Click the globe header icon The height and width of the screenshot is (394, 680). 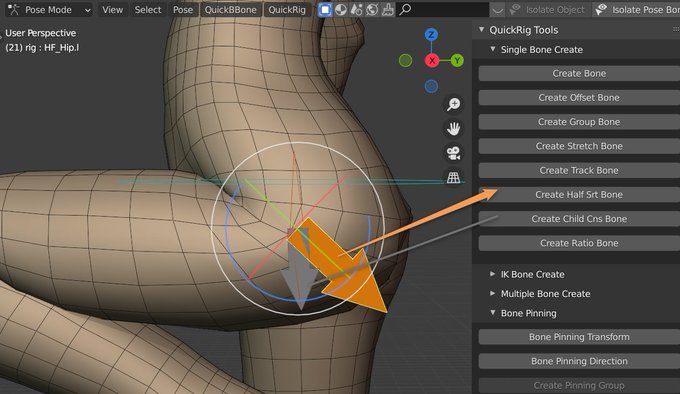372,10
